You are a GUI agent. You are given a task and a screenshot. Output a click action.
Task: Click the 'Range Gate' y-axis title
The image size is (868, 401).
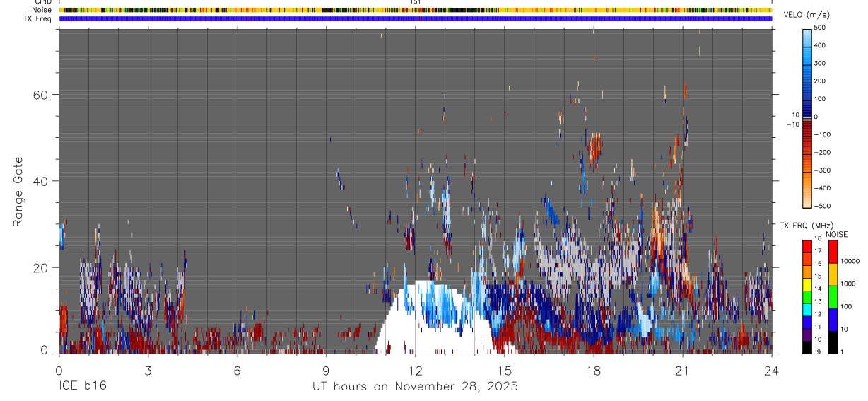click(18, 192)
